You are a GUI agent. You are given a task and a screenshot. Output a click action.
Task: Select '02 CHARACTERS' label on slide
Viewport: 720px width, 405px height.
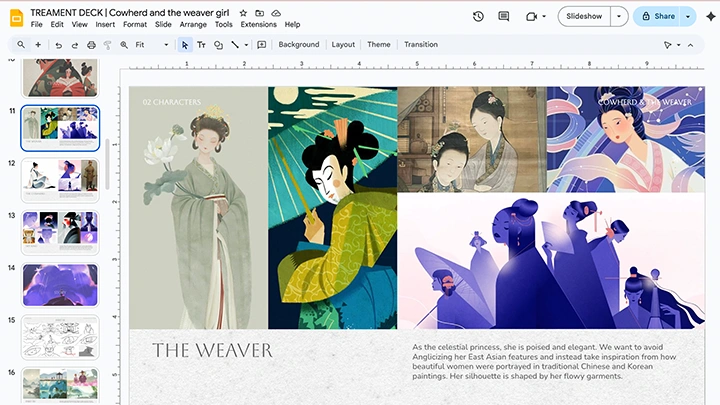tap(172, 102)
